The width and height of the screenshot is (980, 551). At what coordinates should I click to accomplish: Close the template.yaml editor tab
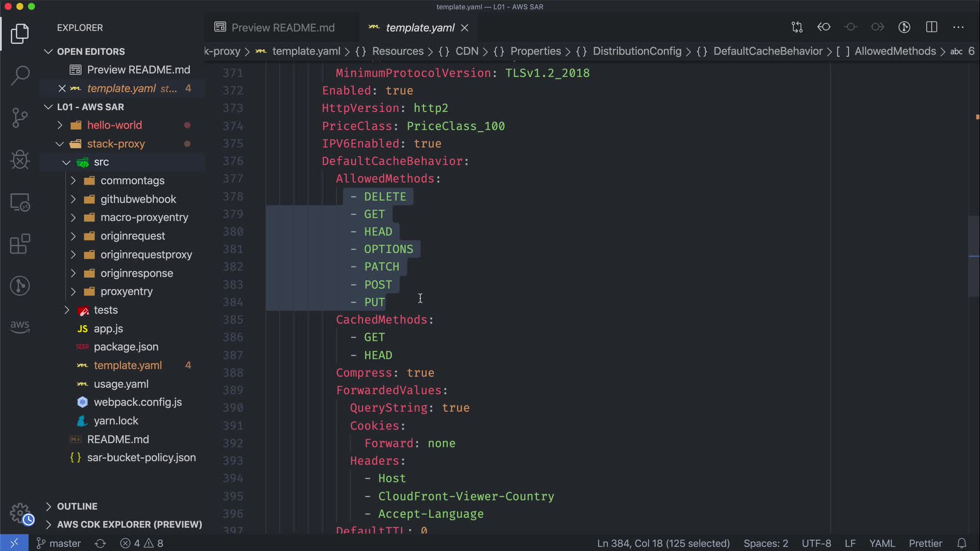click(x=464, y=28)
